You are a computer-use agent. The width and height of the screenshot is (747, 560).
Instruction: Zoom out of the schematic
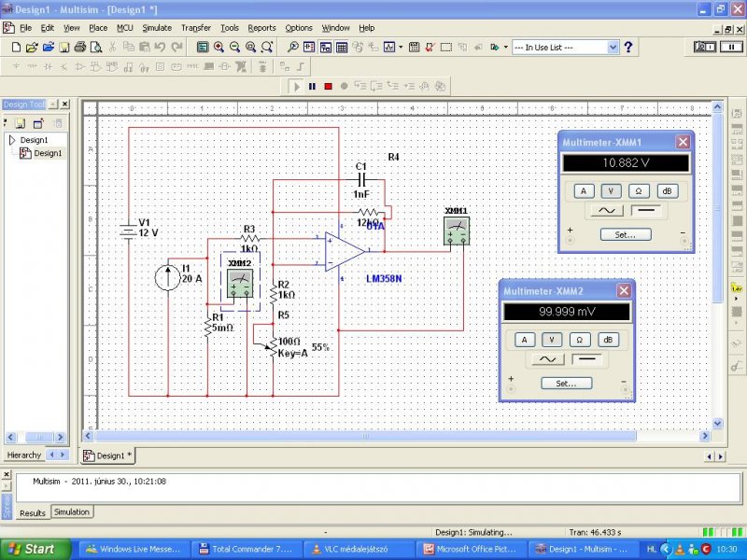point(234,48)
